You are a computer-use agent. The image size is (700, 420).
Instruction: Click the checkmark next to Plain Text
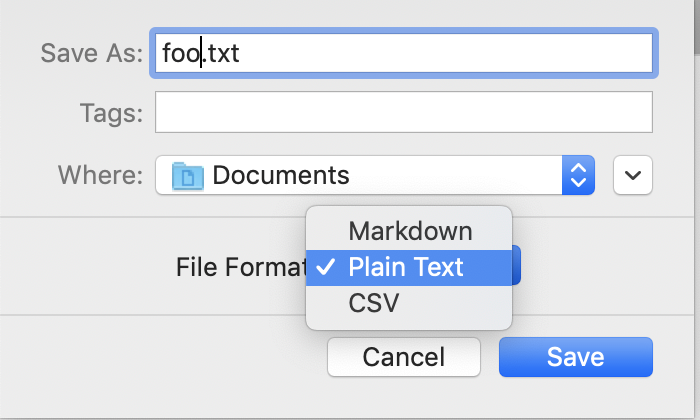[325, 267]
